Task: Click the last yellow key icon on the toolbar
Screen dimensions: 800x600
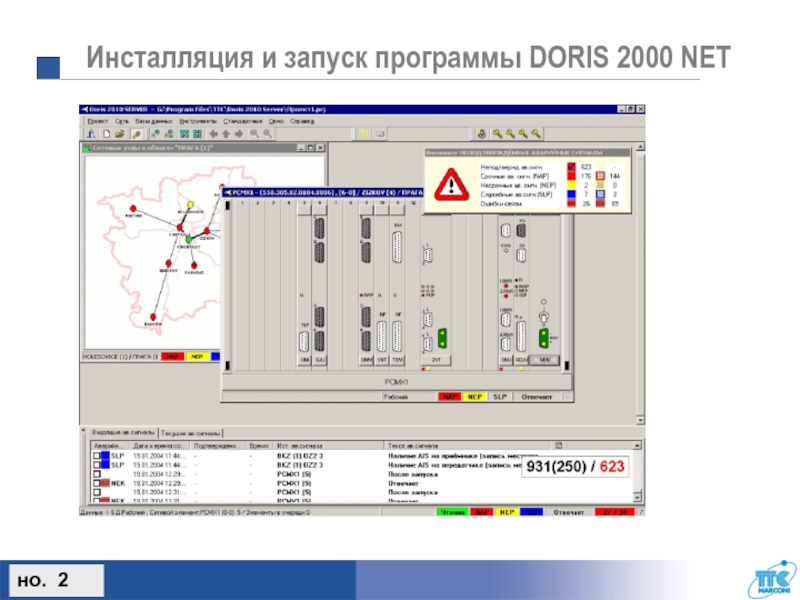Action: click(536, 134)
